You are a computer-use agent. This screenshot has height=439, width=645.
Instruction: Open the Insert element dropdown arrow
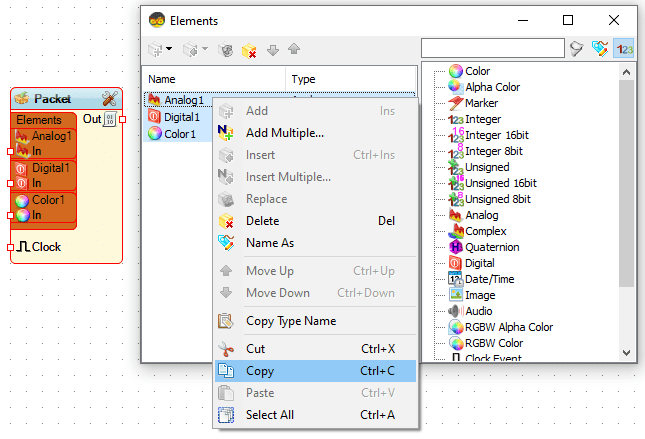click(x=204, y=49)
